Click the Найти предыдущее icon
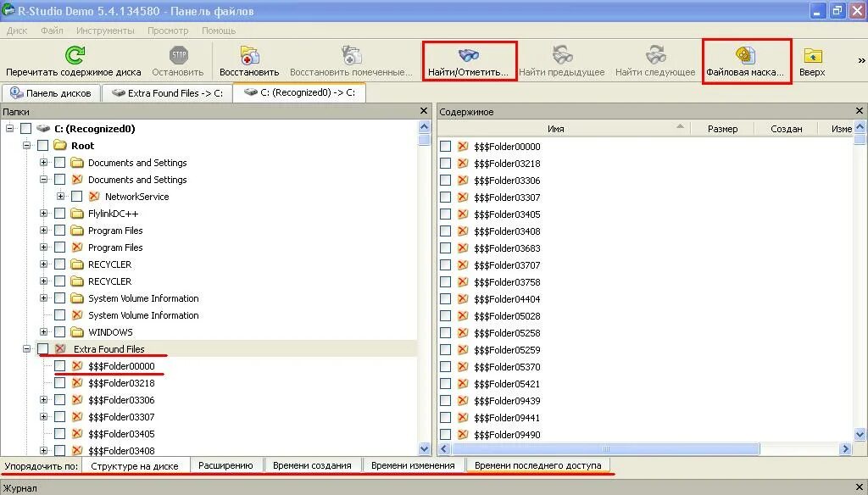This screenshot has height=495, width=868. coord(562,55)
